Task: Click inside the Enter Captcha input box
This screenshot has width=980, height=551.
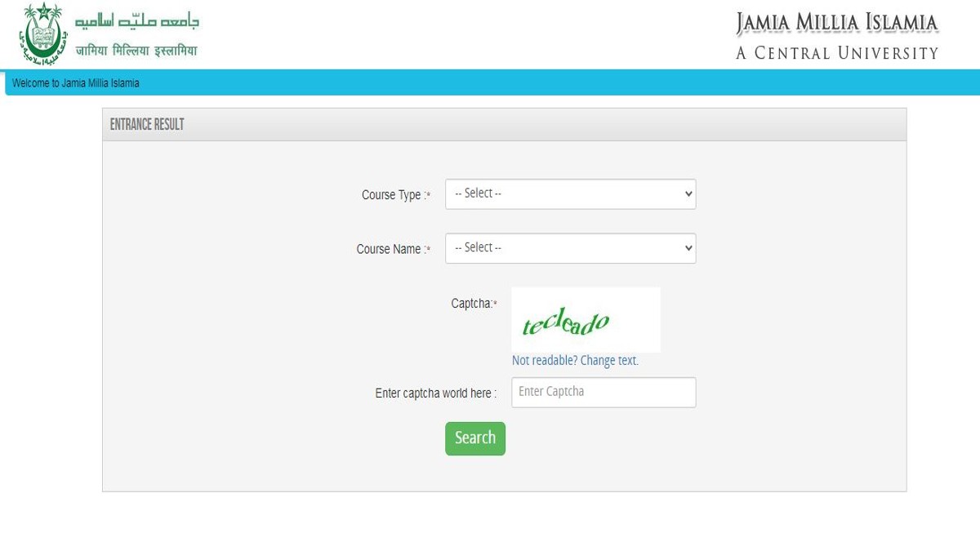Action: point(603,392)
